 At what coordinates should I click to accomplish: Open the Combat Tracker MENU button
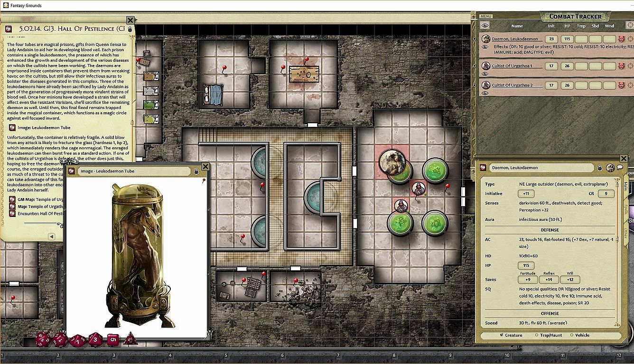(x=486, y=16)
